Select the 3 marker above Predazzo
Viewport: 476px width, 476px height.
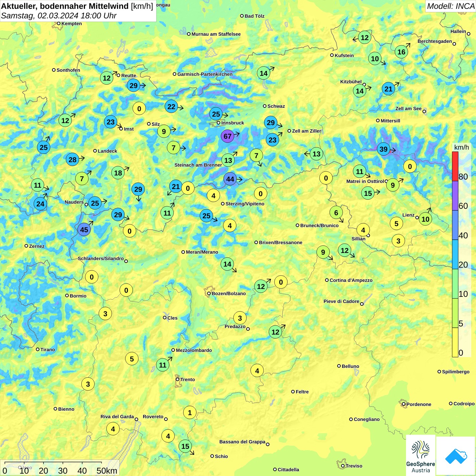pyautogui.click(x=240, y=318)
